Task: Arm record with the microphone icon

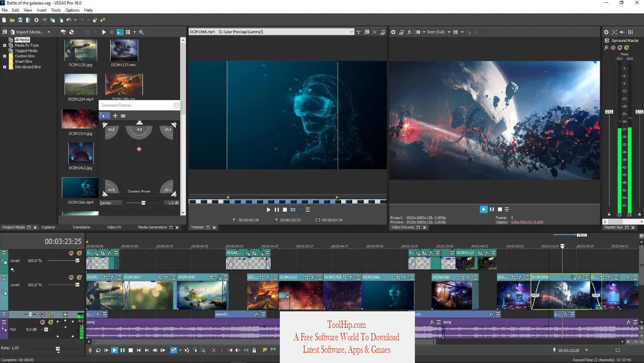Action: 90,351
